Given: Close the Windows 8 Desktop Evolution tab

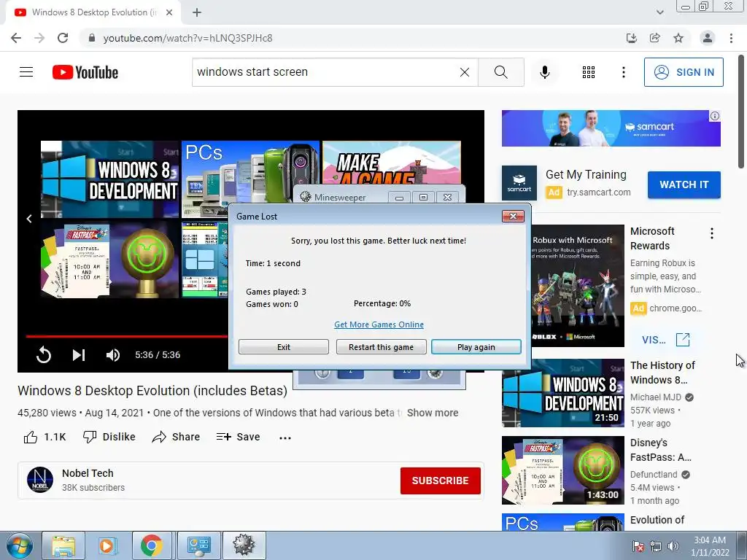Looking at the screenshot, I should click(169, 12).
